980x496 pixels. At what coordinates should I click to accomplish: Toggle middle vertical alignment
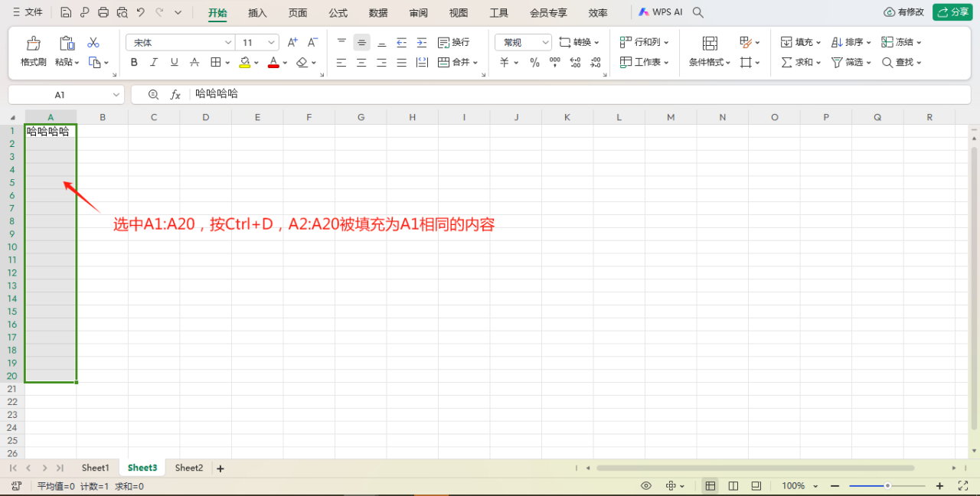[361, 42]
